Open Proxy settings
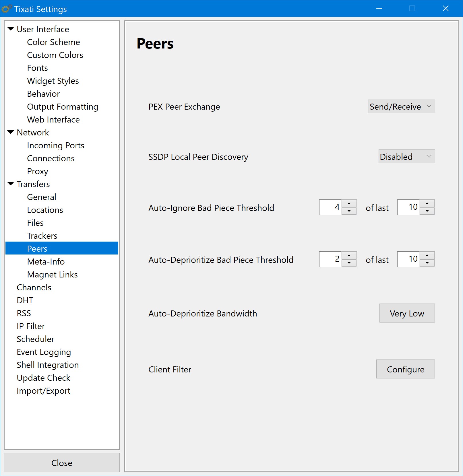 coord(38,171)
